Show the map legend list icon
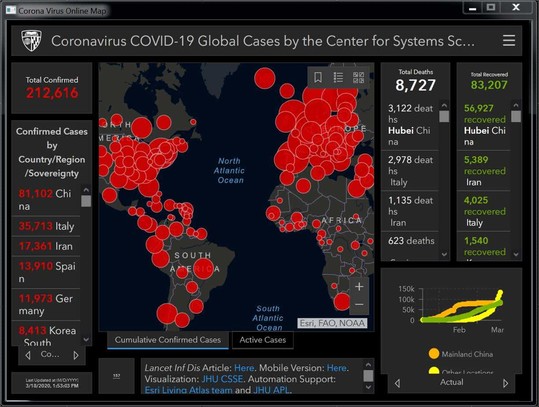The image size is (539, 407). [338, 77]
